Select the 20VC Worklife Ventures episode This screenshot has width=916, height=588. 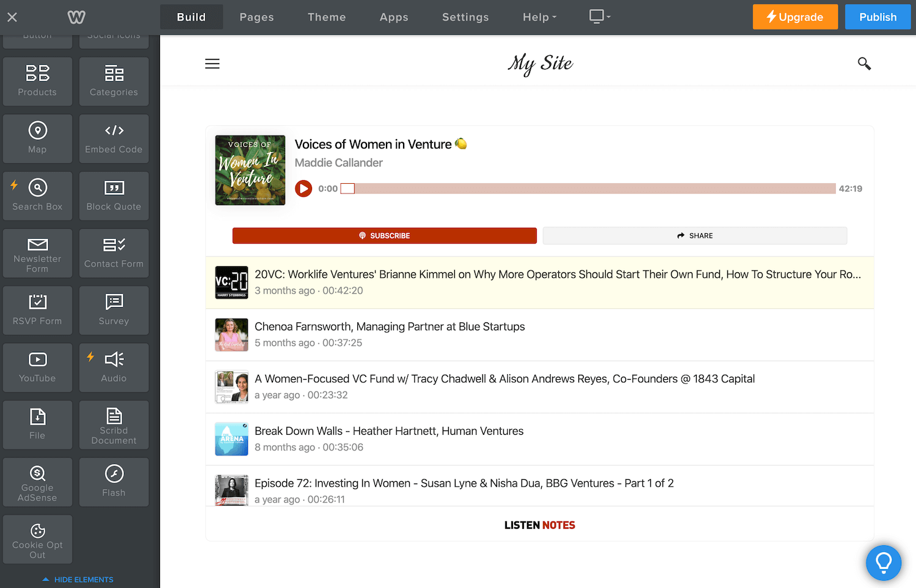click(x=540, y=283)
